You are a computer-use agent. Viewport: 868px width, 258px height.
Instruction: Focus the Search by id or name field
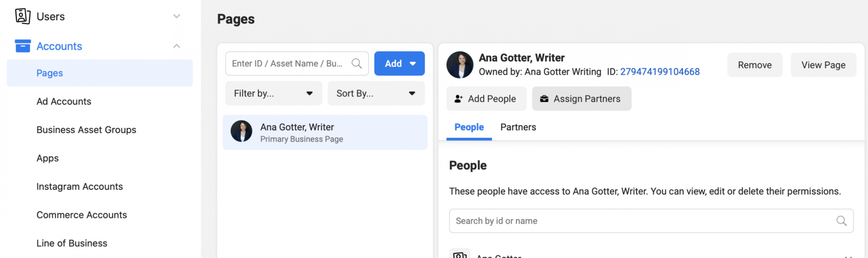[651, 221]
